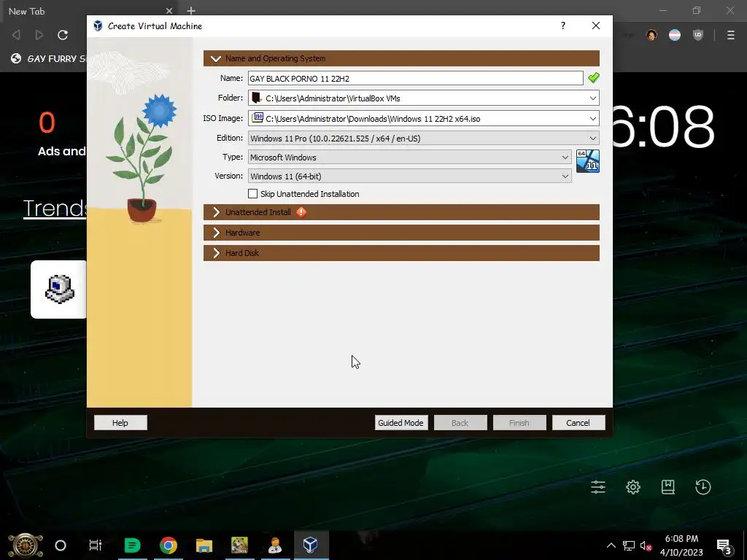Go back in the browser
The image size is (747, 560).
[x=16, y=35]
